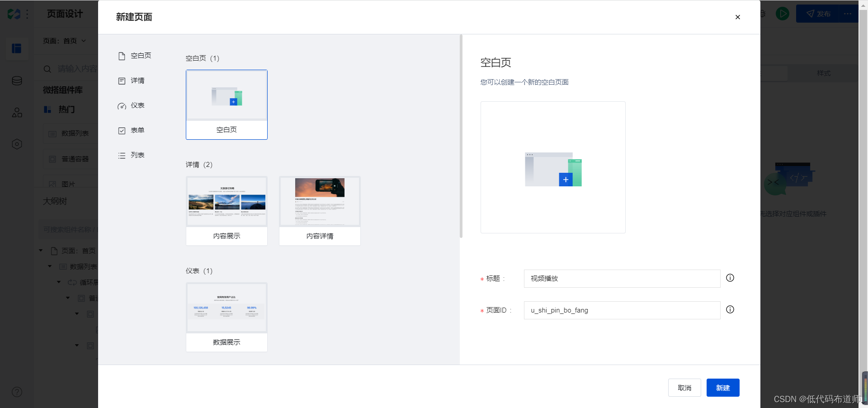Click the 页面ID input field
The height and width of the screenshot is (408, 868).
[x=622, y=310]
